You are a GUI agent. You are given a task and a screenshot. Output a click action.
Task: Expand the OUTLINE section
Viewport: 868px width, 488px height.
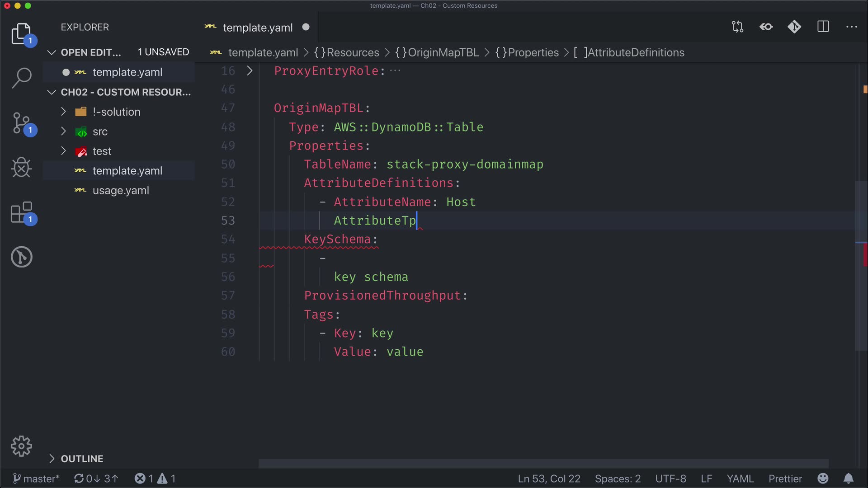tap(82, 459)
